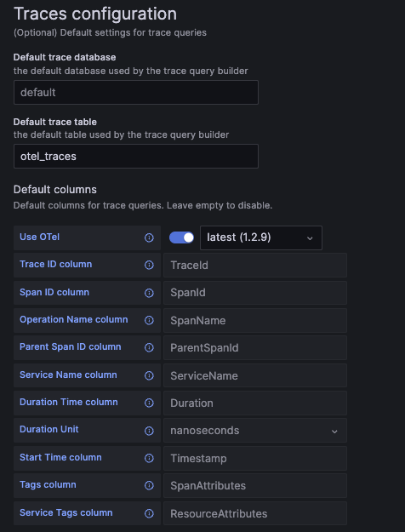Viewport: 405px width, 532px height.
Task: Click the Parent Span ID info icon
Action: (x=149, y=347)
